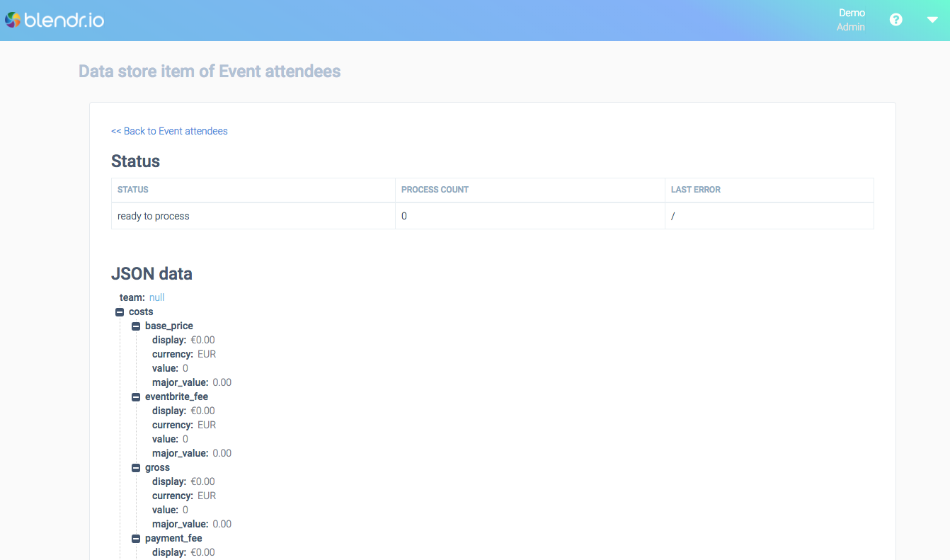Select payment_fee display €0.00 value
Image resolution: width=950 pixels, height=560 pixels.
(202, 552)
